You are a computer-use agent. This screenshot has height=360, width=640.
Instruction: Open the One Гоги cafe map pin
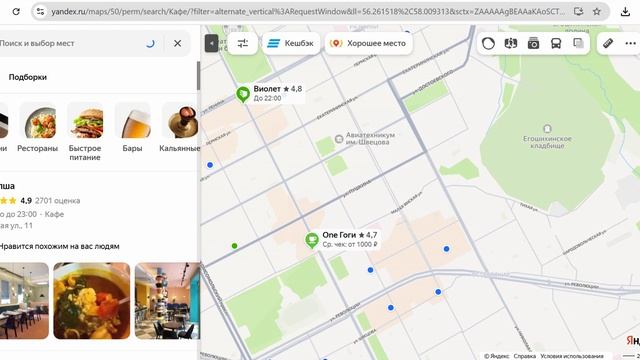(312, 240)
